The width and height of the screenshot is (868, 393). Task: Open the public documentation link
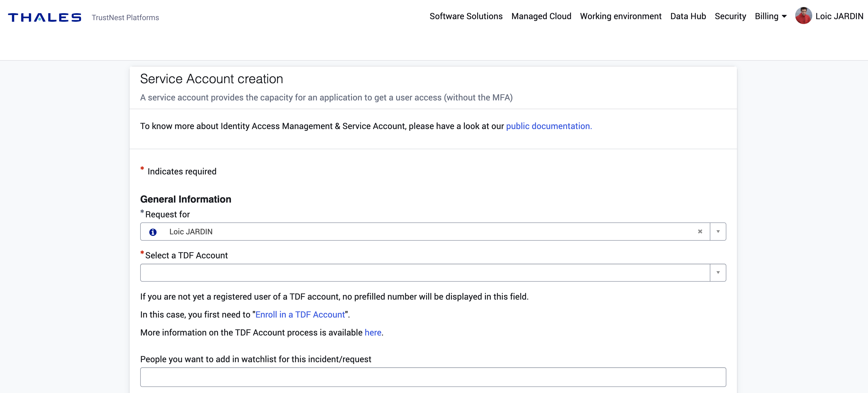pos(549,126)
